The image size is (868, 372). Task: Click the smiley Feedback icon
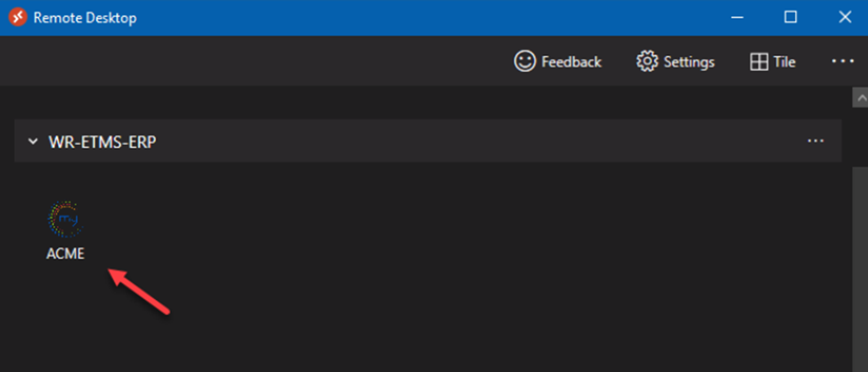[x=523, y=61]
